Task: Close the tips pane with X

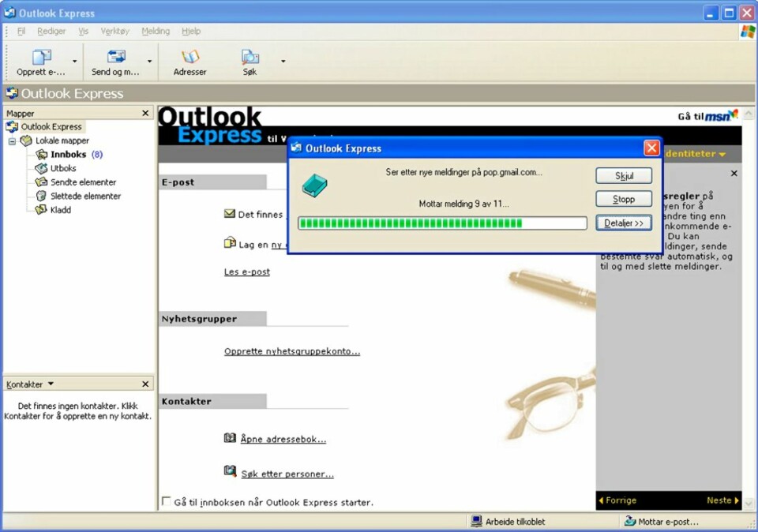Action: pos(734,173)
